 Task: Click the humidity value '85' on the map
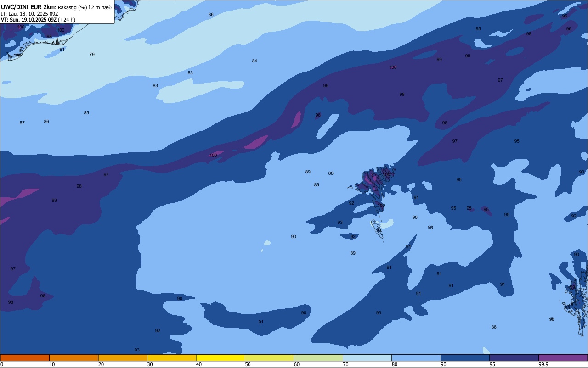coord(86,113)
